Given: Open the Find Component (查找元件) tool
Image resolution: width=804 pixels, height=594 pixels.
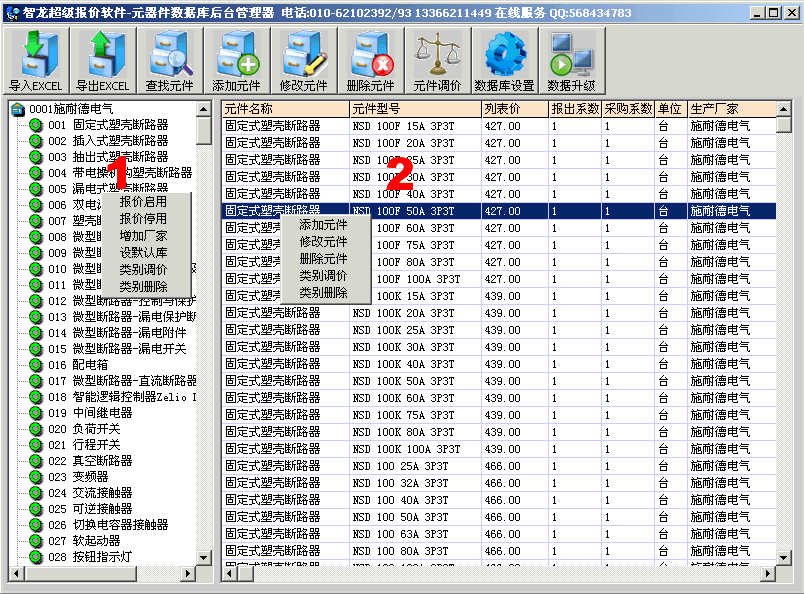Looking at the screenshot, I should pos(169,60).
